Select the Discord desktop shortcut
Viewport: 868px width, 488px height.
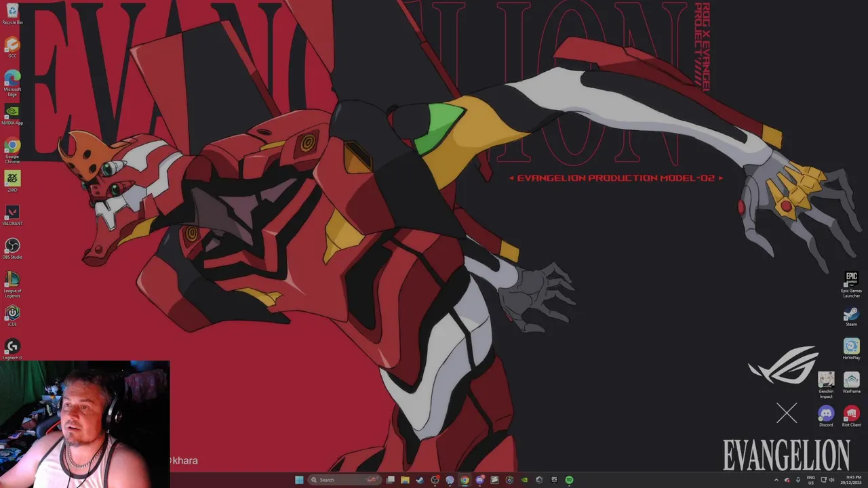[826, 416]
